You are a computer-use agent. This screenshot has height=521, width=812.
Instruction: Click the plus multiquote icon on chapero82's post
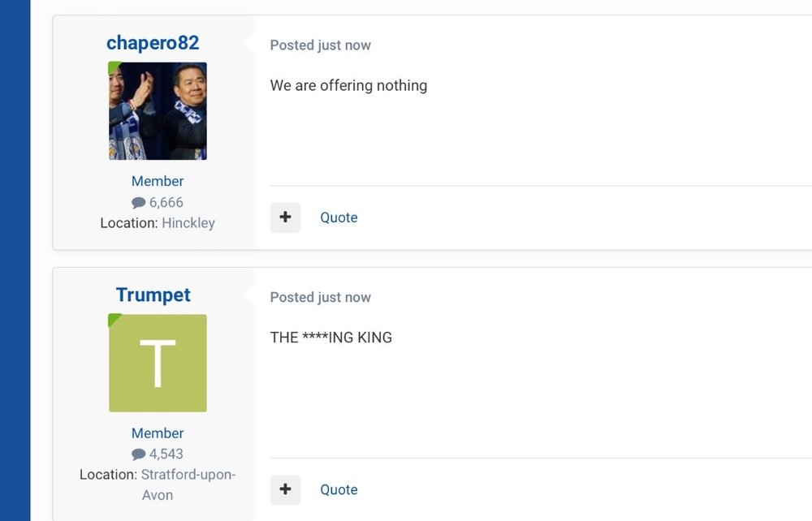pyautogui.click(x=285, y=217)
